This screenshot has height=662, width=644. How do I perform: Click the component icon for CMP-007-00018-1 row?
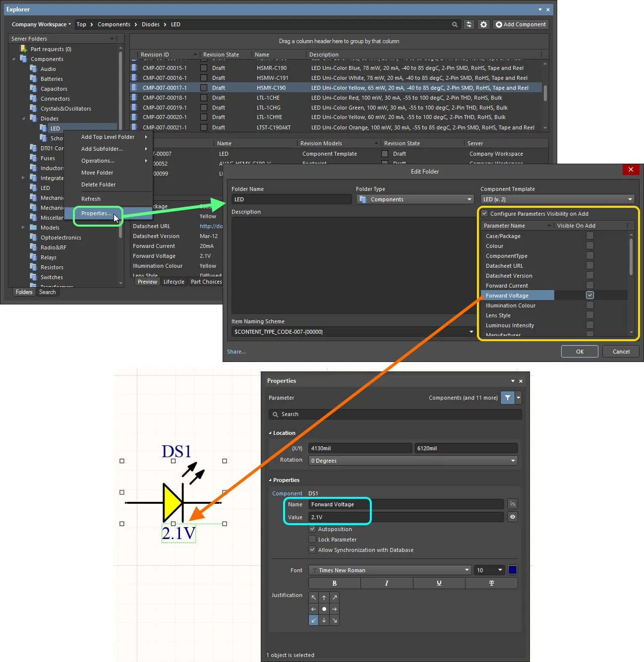[x=134, y=98]
